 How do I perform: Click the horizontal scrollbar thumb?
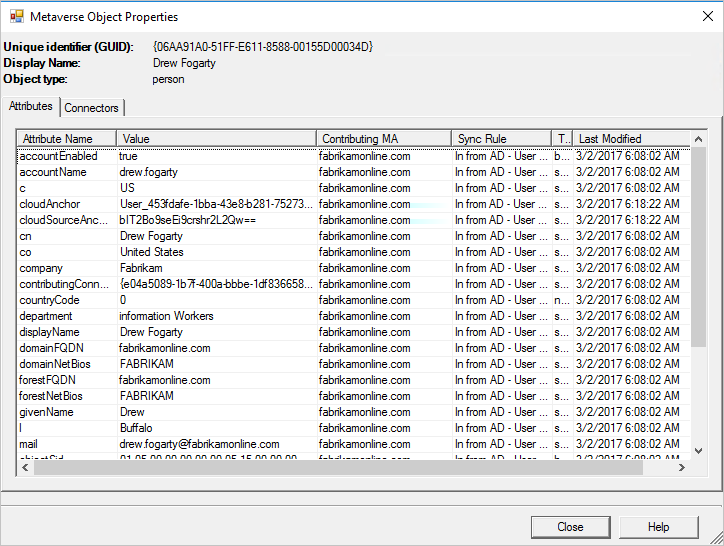[338, 467]
